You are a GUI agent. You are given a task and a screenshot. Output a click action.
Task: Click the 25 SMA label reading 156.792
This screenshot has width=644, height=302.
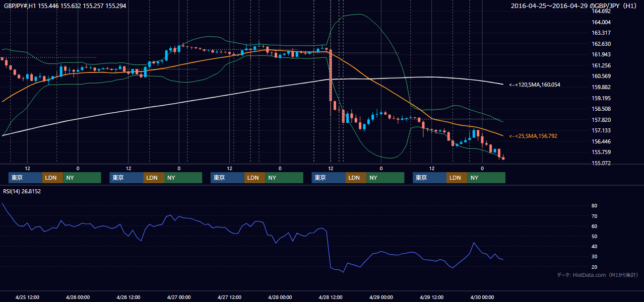coord(533,136)
